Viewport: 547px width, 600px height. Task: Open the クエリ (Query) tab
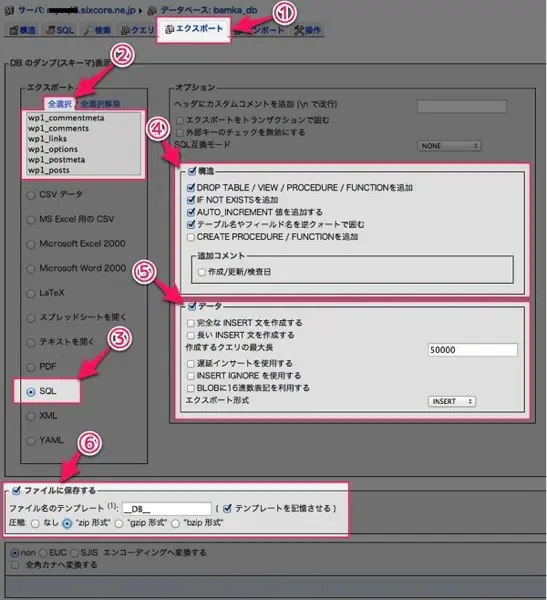[x=137, y=30]
